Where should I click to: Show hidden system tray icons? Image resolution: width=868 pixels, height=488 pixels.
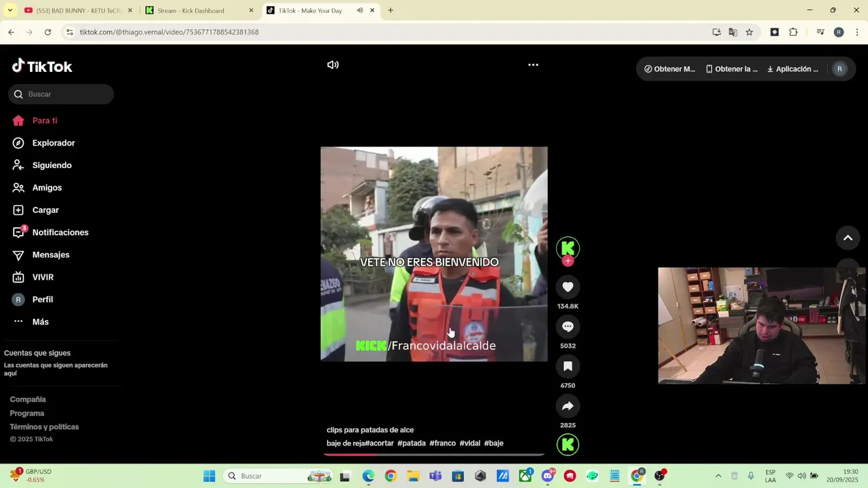(718, 476)
